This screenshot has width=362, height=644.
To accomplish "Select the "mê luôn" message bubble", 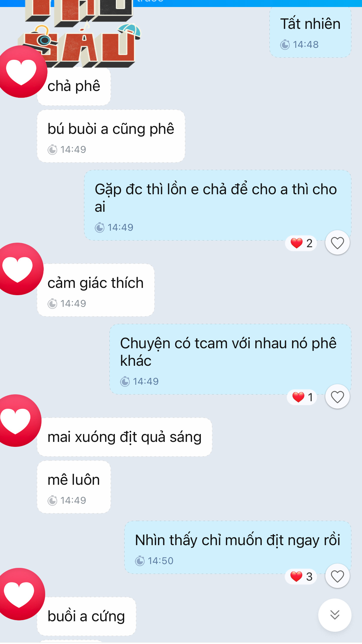I will coord(74,487).
